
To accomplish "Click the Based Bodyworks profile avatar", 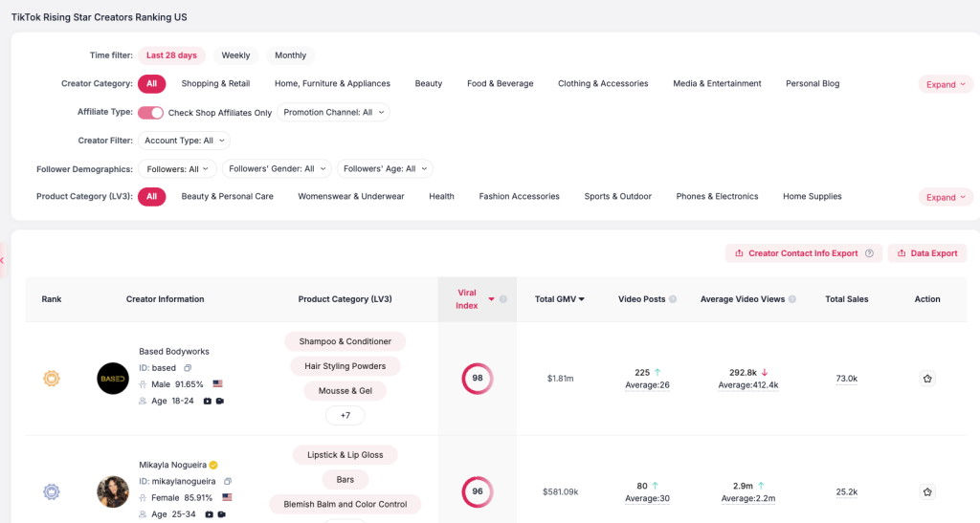I will coord(113,379).
